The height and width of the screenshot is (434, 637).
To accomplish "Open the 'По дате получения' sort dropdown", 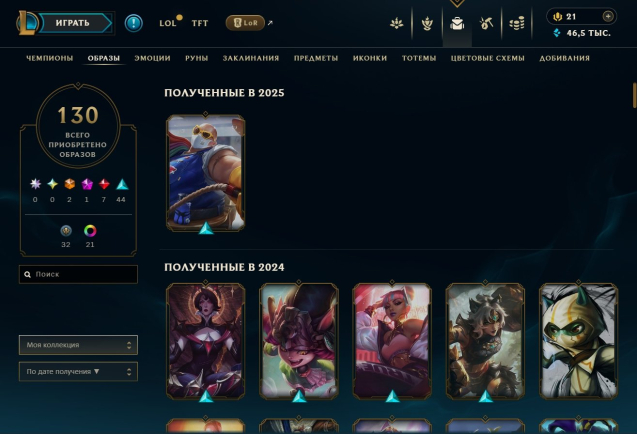I will 78,371.
